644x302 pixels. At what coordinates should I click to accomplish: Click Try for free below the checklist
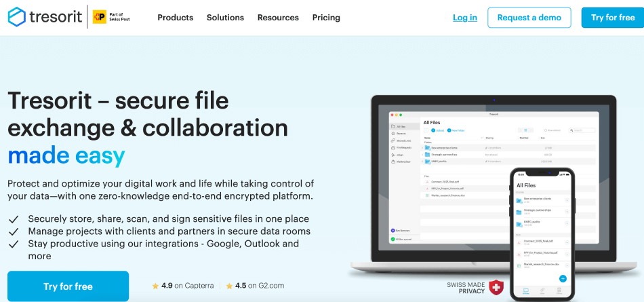[x=68, y=286]
